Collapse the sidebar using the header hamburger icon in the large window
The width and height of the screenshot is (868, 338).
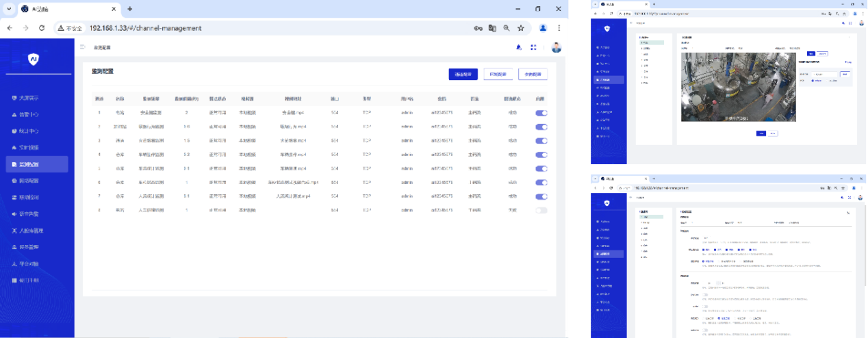pos(83,47)
